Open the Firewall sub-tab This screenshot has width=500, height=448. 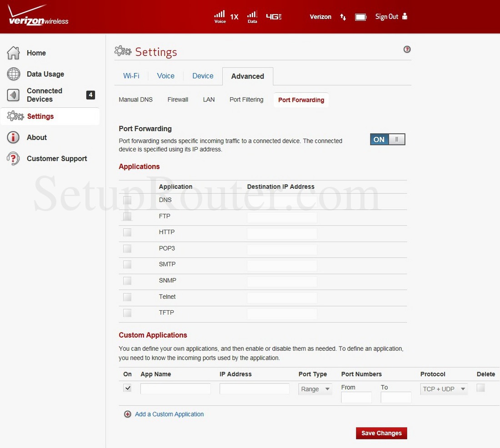[x=178, y=100]
